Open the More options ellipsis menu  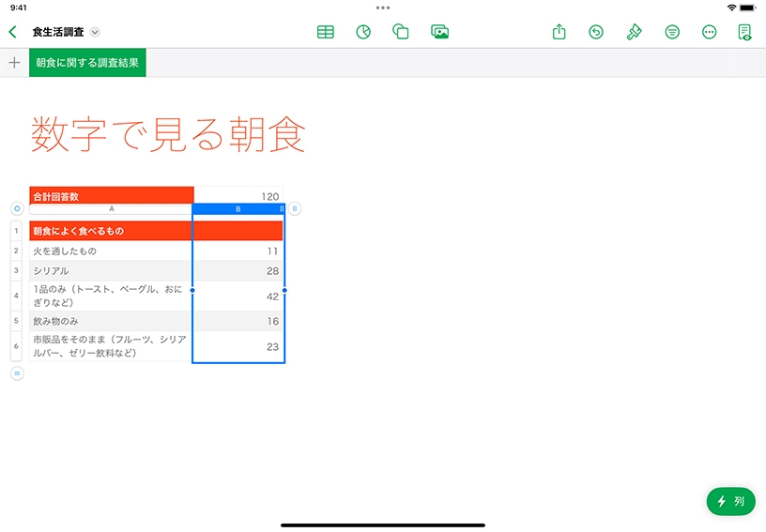pyautogui.click(x=710, y=32)
